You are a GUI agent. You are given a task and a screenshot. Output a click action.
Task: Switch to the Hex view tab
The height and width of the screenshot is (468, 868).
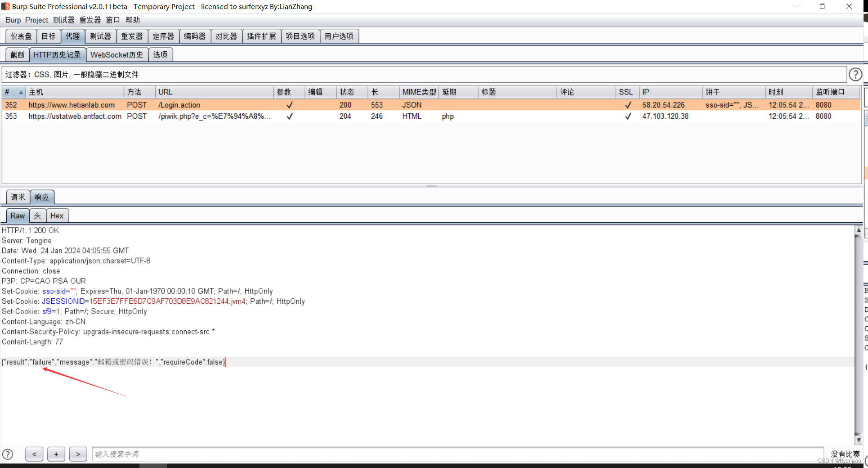click(57, 216)
